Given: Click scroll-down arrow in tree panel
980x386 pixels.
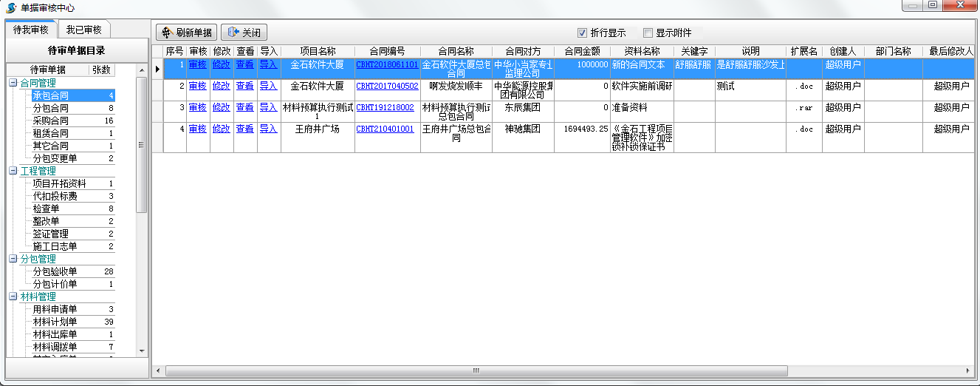Looking at the screenshot, I should pyautogui.click(x=143, y=351).
